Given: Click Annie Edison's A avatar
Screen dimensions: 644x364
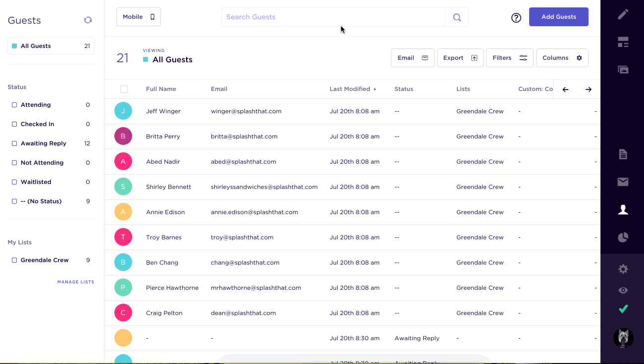Looking at the screenshot, I should (123, 212).
